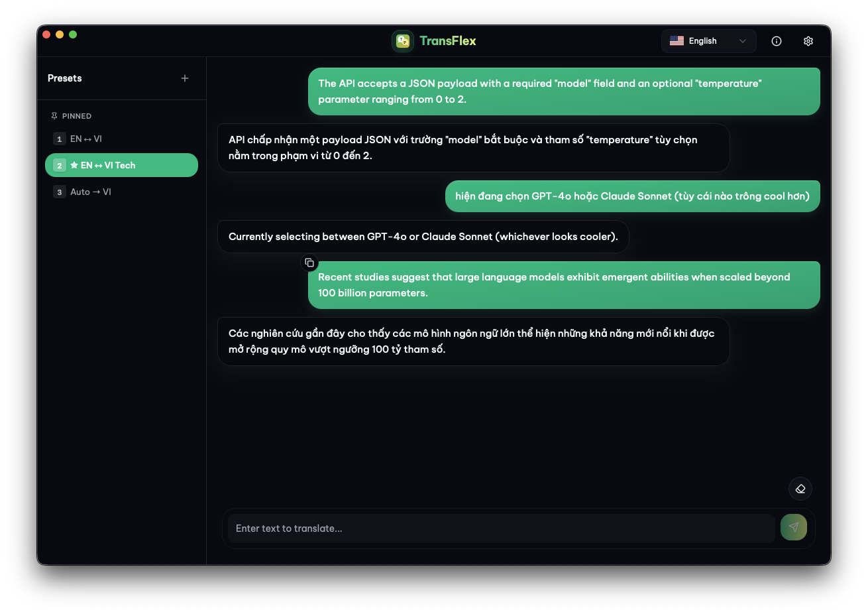Click the US flag in language selector
This screenshot has width=868, height=614.
click(x=677, y=41)
